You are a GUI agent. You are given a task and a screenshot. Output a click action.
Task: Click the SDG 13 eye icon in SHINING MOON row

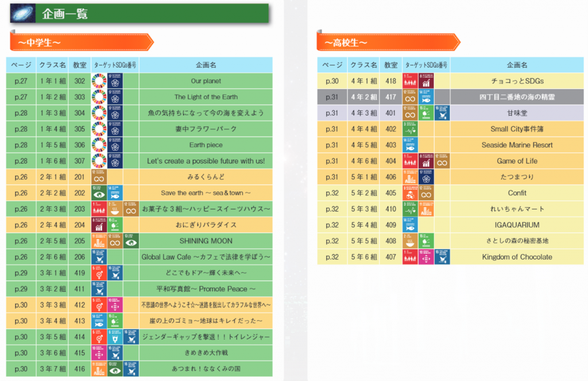pos(131,241)
